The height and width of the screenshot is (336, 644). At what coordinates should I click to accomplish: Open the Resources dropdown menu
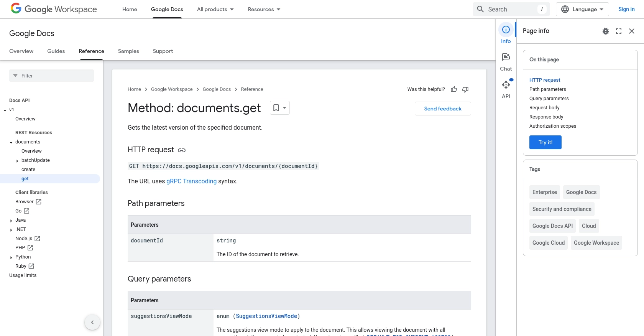(x=264, y=9)
